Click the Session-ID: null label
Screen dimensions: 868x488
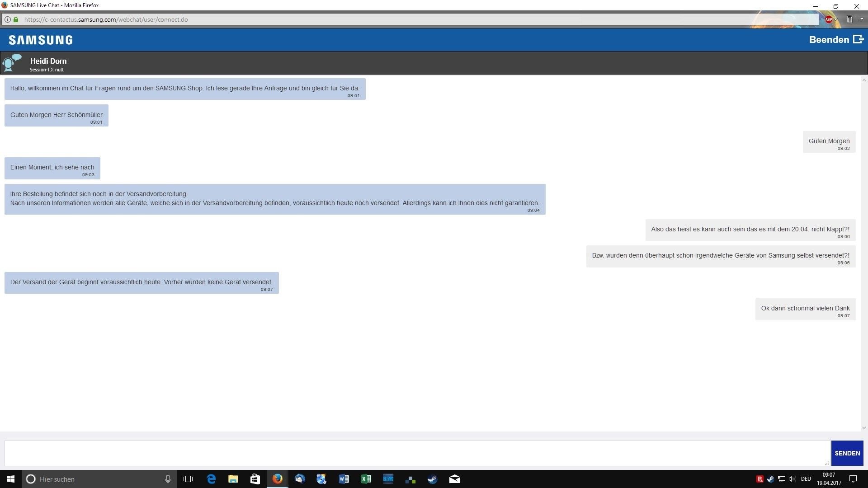coord(47,70)
